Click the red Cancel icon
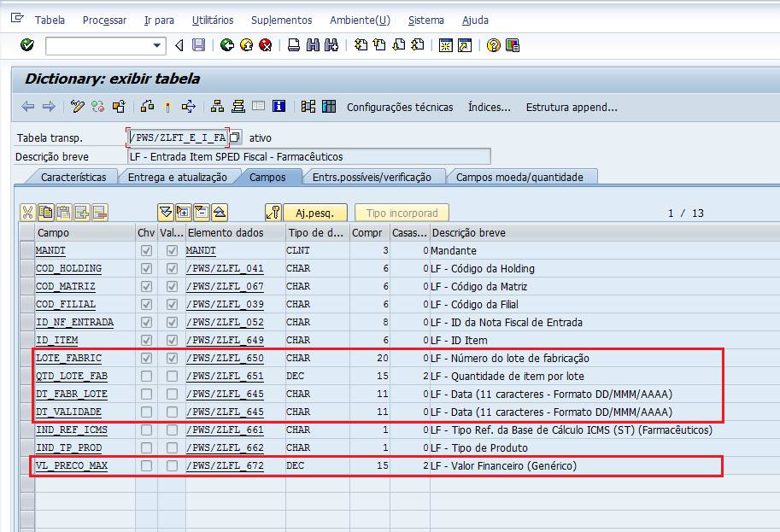Screen dimensions: 780x532 tap(265, 45)
